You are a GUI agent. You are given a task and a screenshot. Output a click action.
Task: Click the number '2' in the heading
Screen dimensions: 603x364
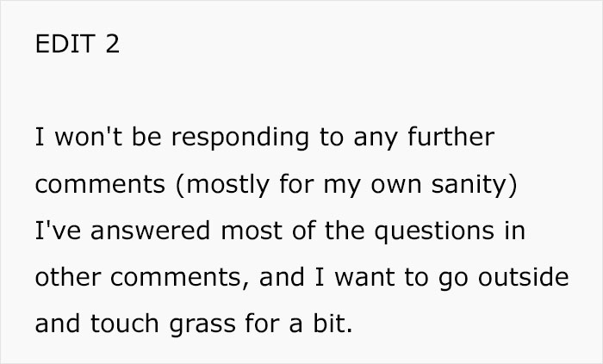point(112,45)
